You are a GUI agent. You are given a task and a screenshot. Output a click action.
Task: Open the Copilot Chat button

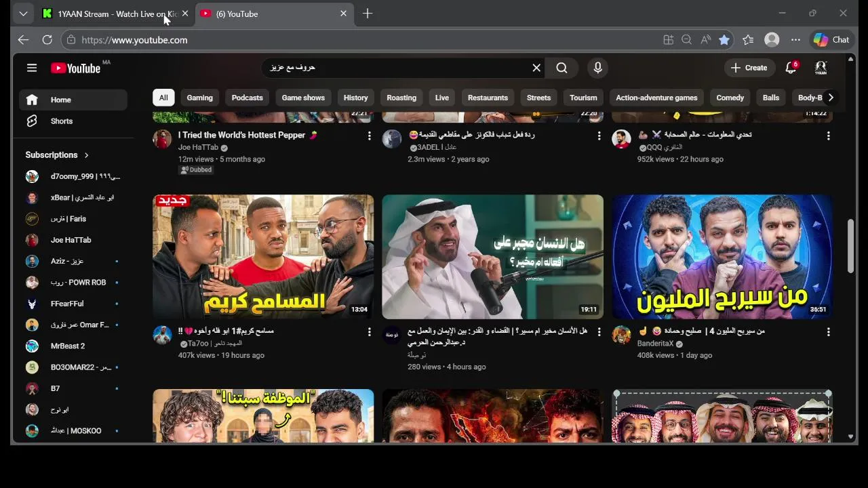(831, 40)
